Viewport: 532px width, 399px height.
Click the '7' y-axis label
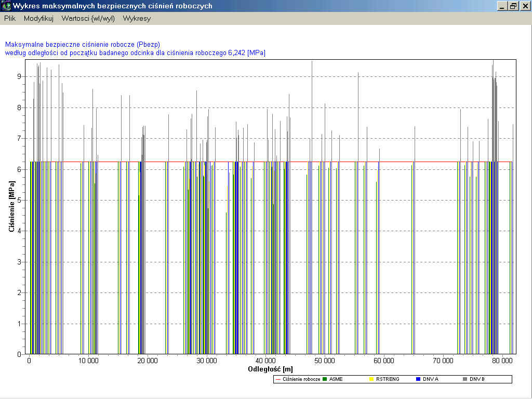point(19,138)
